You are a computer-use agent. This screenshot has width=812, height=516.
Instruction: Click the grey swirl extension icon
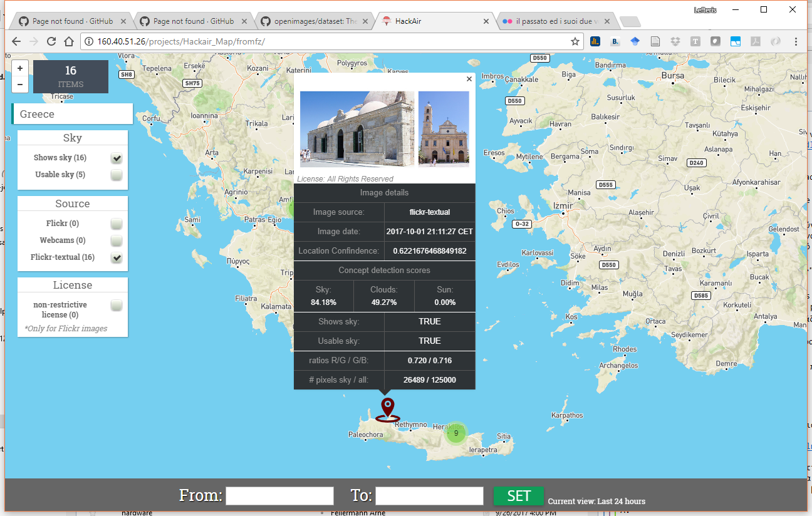(x=776, y=41)
